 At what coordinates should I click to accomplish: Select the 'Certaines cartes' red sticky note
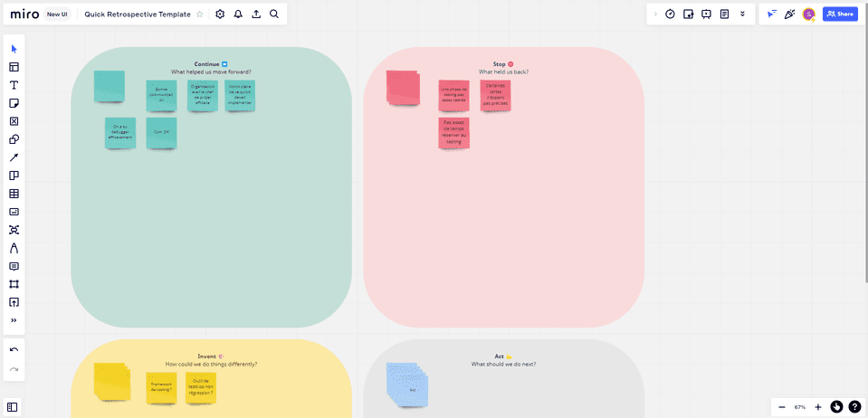tap(495, 96)
